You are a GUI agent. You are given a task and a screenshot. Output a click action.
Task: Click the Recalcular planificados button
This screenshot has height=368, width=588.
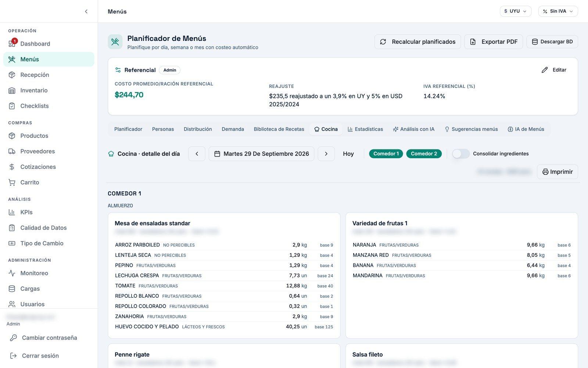point(418,42)
